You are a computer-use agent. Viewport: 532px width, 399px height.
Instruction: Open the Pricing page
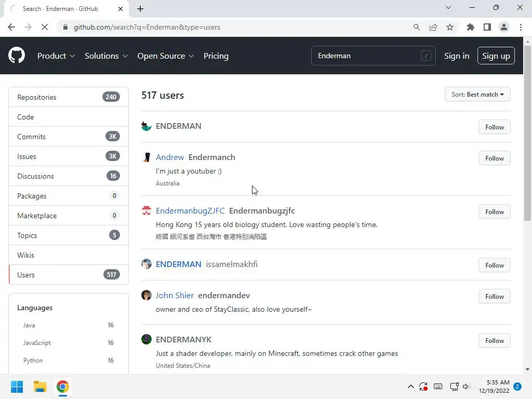click(x=216, y=56)
